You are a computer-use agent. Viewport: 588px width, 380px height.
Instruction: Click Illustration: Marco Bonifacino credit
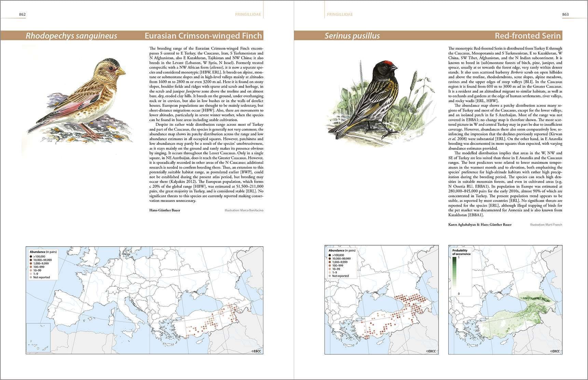coord(244,210)
